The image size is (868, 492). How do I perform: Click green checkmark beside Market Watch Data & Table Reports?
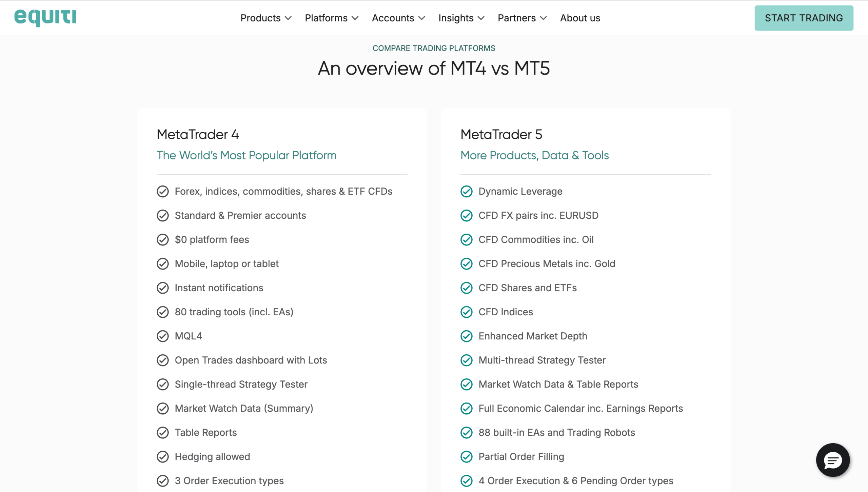[467, 384]
